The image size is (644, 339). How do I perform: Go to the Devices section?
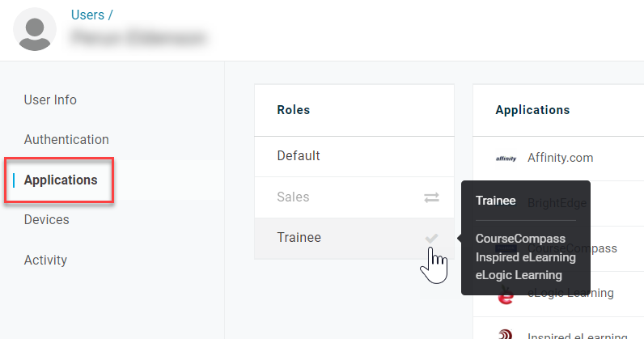(x=46, y=220)
